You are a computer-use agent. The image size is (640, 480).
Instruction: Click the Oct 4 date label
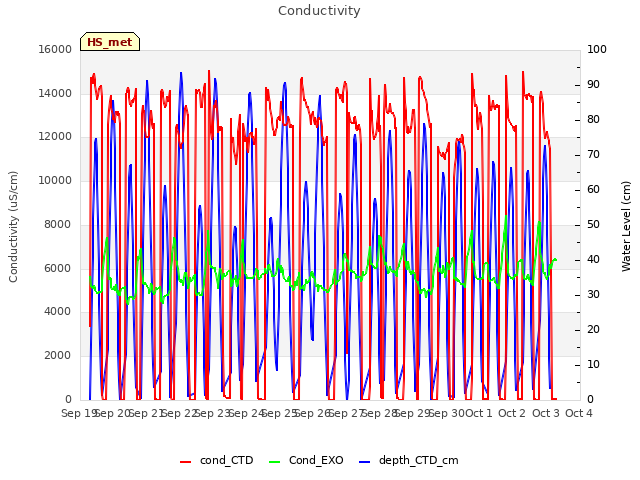coord(579,413)
